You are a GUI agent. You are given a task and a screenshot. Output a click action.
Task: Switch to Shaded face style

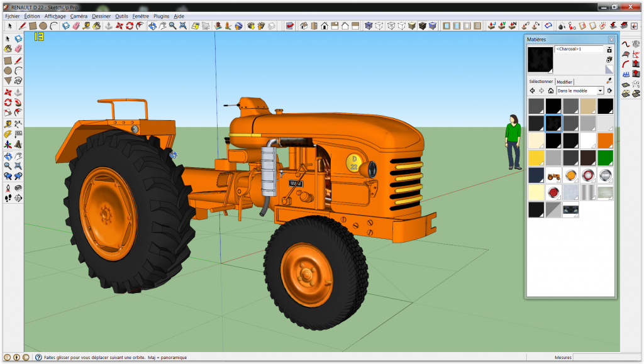(412, 26)
